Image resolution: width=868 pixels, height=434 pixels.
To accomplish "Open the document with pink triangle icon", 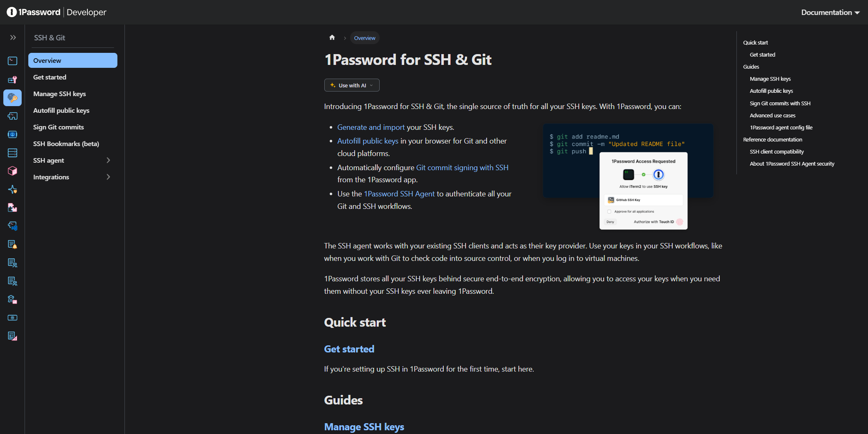I will pos(12,336).
